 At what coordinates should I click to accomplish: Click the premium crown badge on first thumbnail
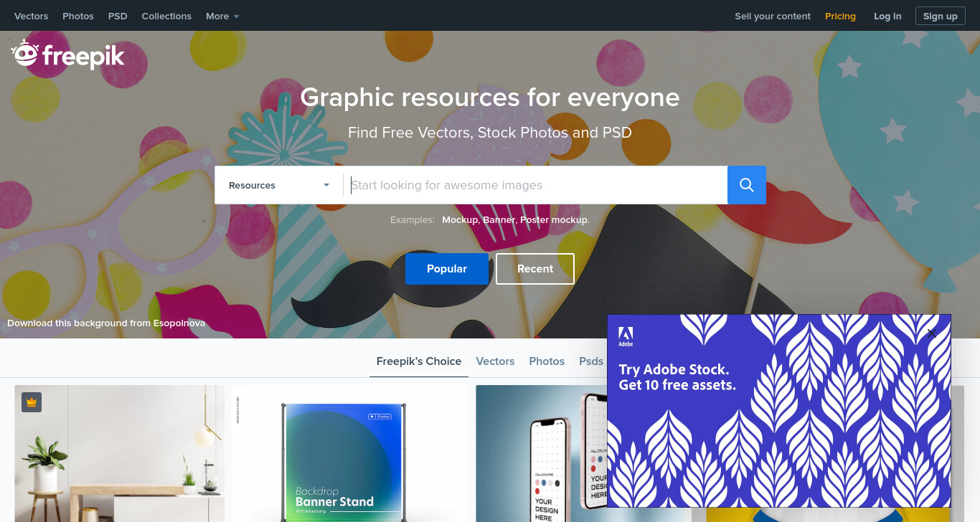pyautogui.click(x=32, y=402)
